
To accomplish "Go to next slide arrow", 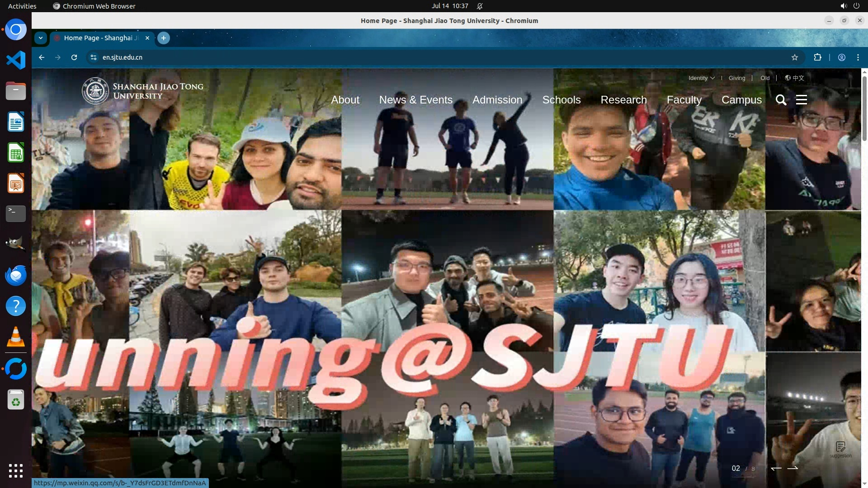I will [x=793, y=468].
